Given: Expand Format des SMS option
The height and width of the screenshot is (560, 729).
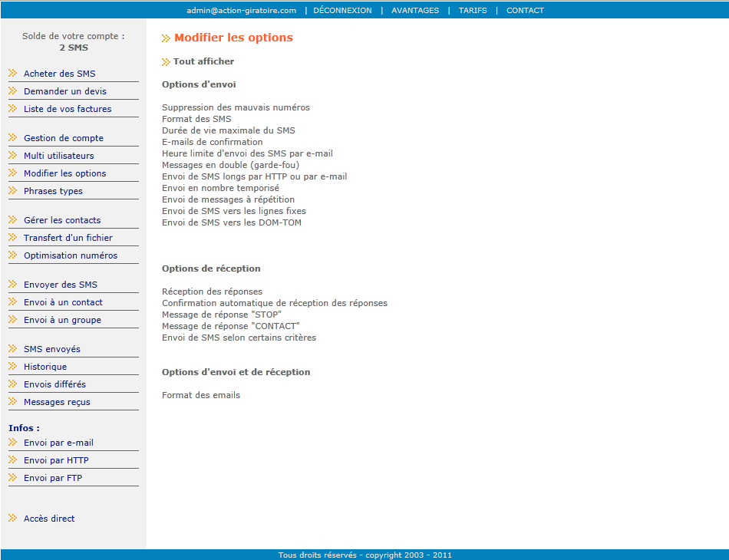Looking at the screenshot, I should point(196,119).
